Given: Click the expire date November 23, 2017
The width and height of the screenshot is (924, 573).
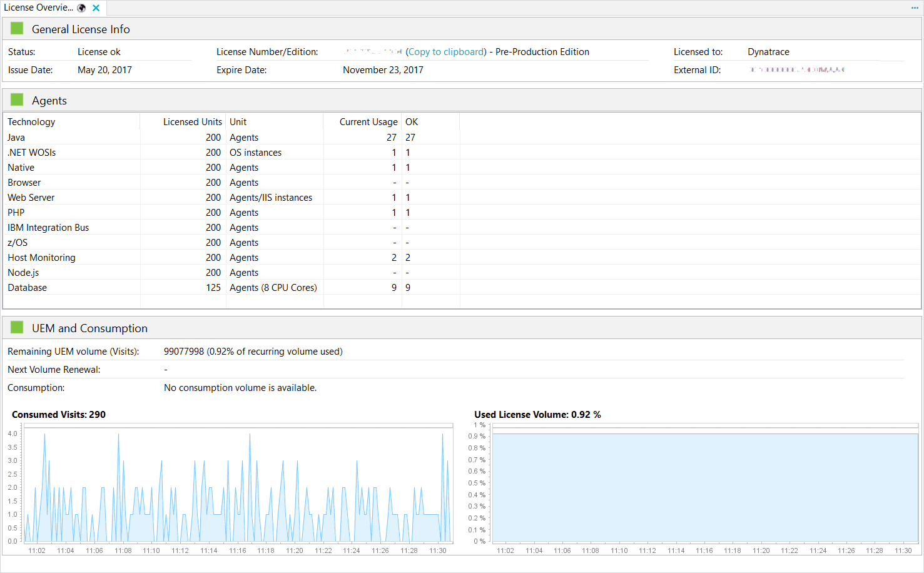Looking at the screenshot, I should (x=383, y=70).
